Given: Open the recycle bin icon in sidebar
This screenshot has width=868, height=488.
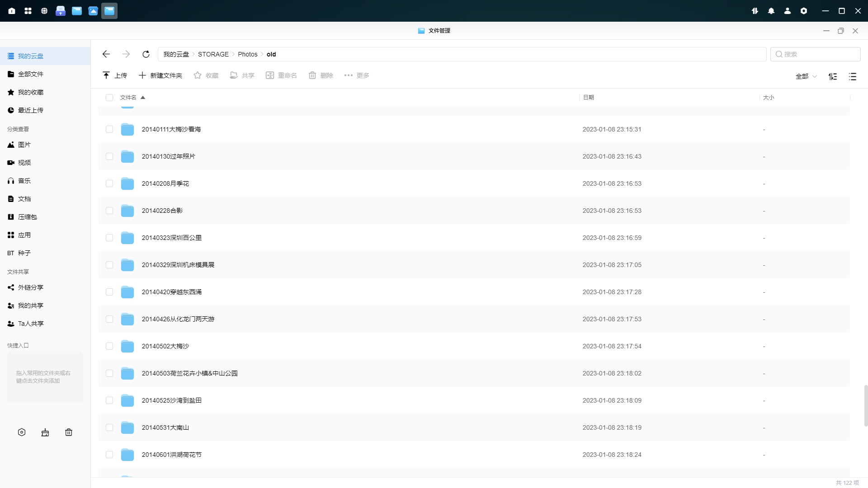Looking at the screenshot, I should tap(69, 432).
